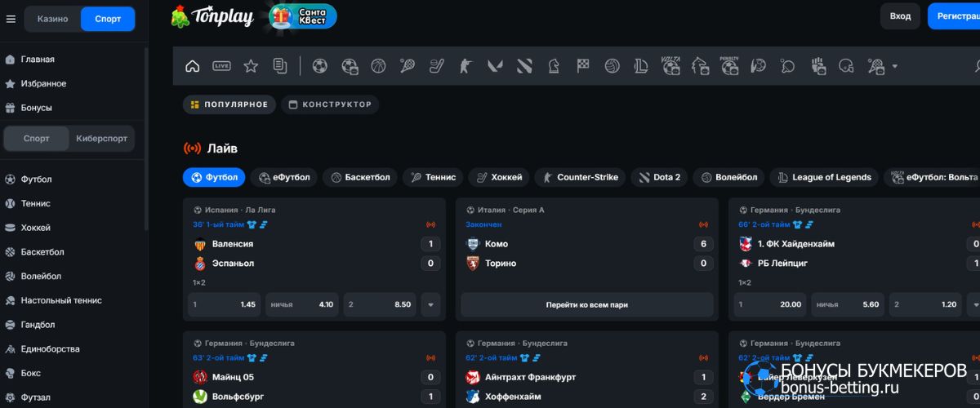Screen dimensions: 980x408
Task: Click the Перейти ко всем пари button
Action: [586, 304]
